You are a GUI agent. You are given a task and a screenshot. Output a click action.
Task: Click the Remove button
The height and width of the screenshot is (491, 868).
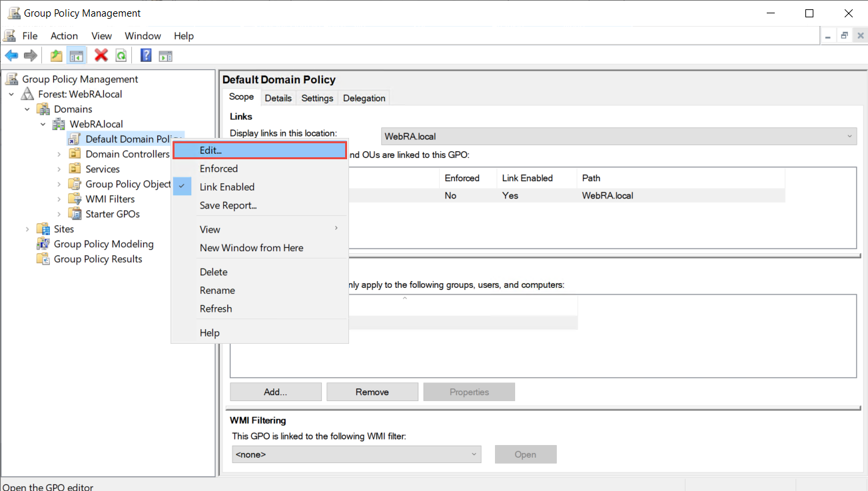[x=372, y=392]
